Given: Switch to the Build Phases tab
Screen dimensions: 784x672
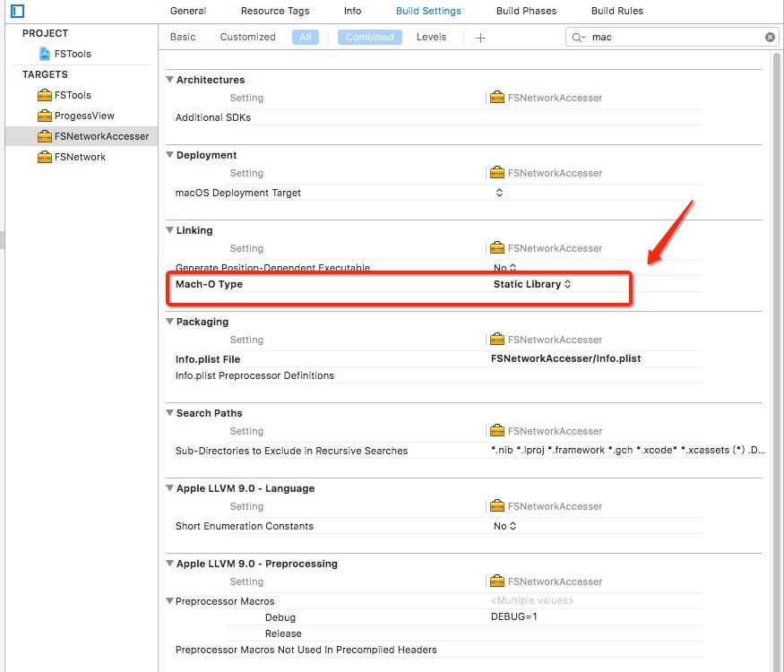Looking at the screenshot, I should 526,11.
